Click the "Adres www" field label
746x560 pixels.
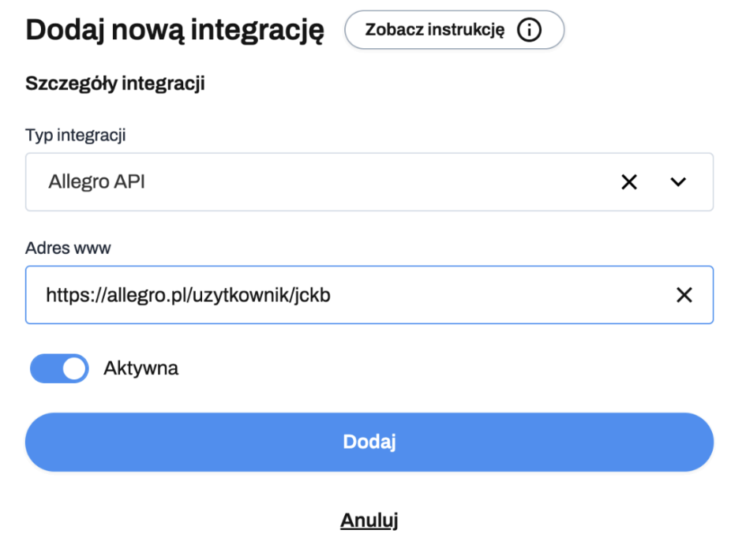pos(68,248)
